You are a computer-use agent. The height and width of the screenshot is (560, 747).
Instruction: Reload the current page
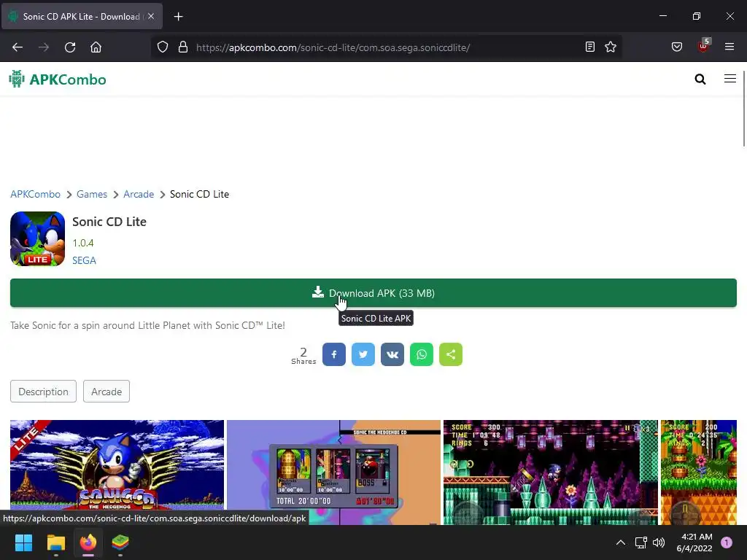(70, 47)
